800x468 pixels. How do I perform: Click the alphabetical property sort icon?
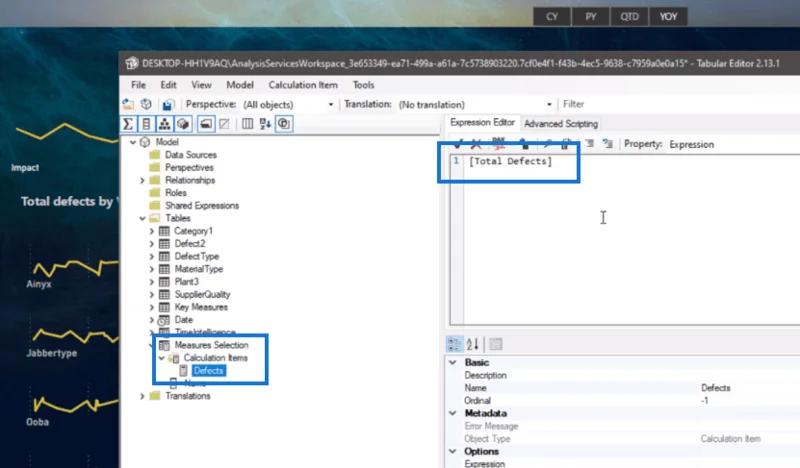[x=472, y=344]
